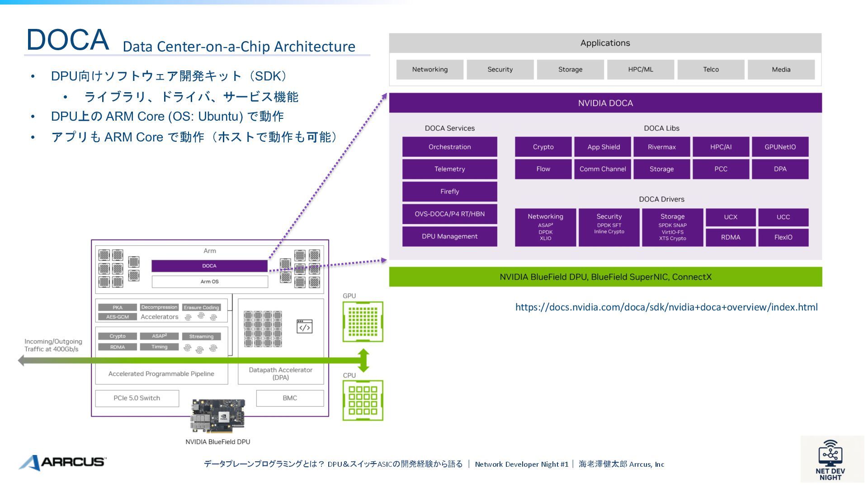The width and height of the screenshot is (868, 488).
Task: Click the BMC box
Action: [290, 398]
